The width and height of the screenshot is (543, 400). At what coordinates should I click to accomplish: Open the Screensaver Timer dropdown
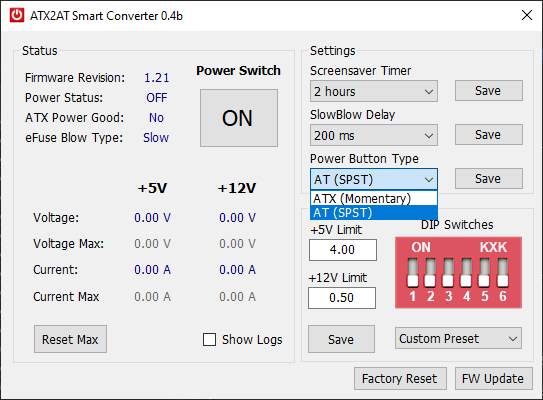coord(374,91)
